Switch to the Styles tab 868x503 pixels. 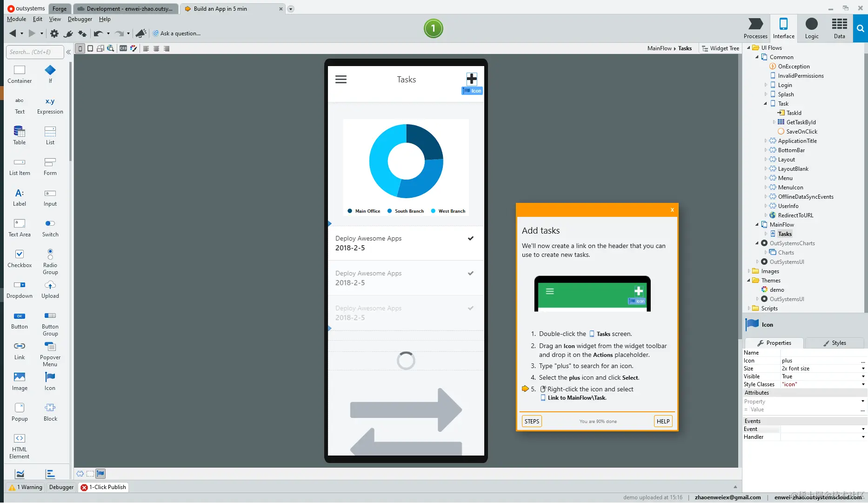coord(835,343)
